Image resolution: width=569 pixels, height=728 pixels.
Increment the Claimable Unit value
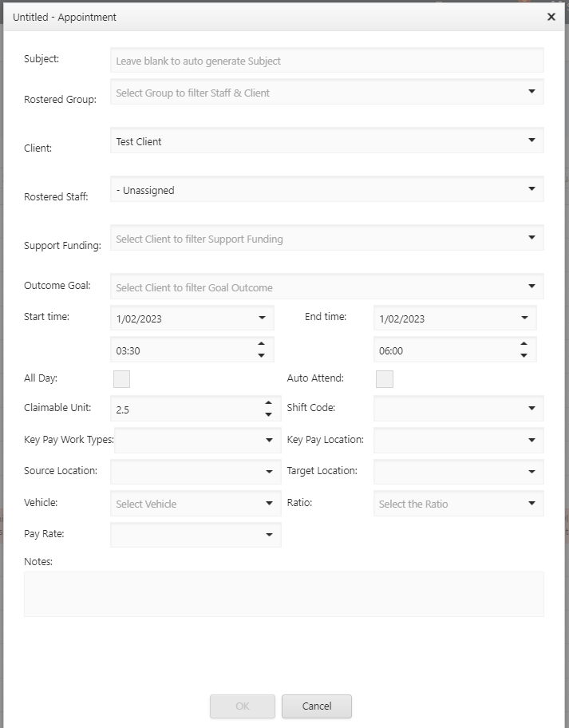tap(268, 403)
